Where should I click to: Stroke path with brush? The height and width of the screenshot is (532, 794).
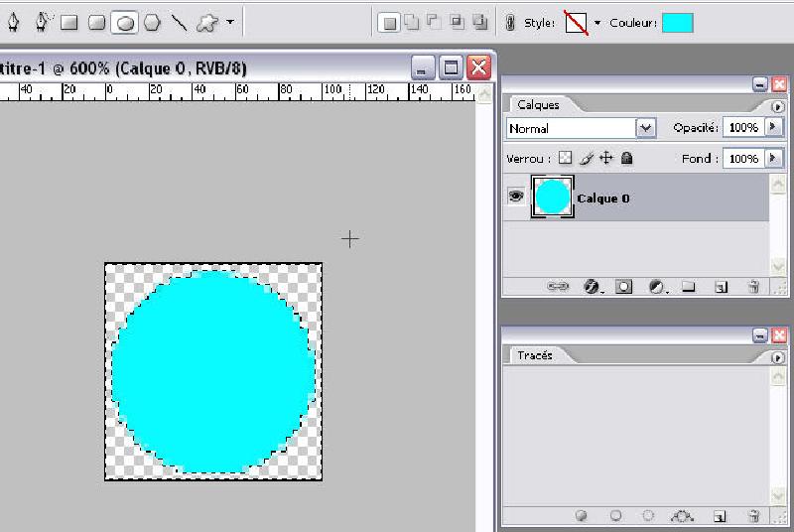pyautogui.click(x=615, y=516)
